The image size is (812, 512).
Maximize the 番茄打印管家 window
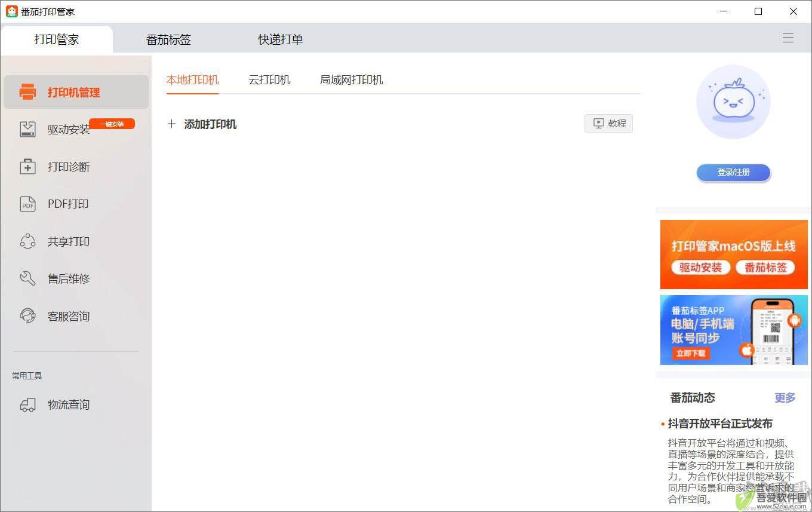[758, 11]
